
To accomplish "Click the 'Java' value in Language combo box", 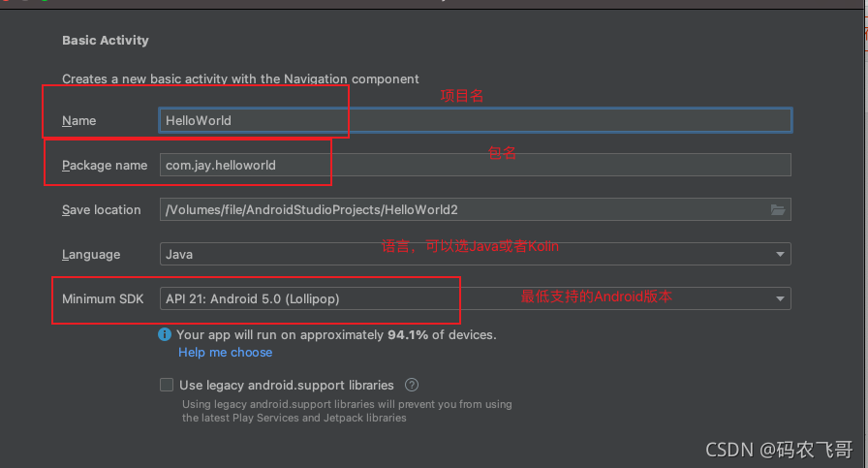I will coord(180,255).
